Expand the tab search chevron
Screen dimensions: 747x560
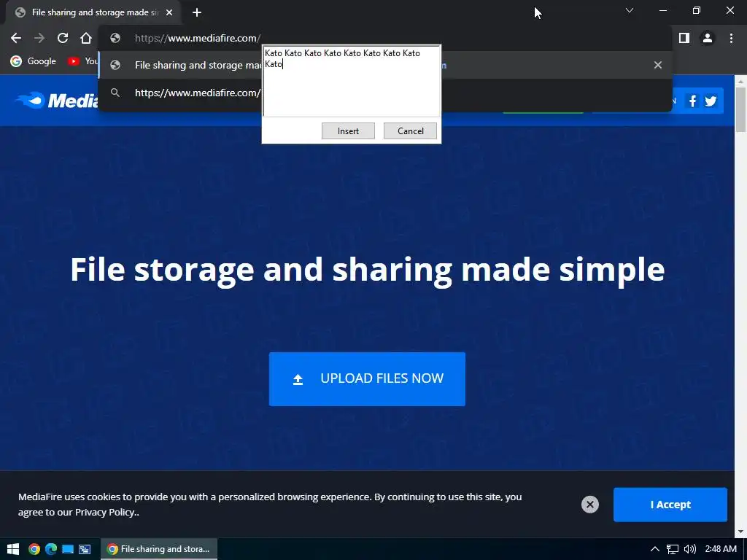(630, 10)
